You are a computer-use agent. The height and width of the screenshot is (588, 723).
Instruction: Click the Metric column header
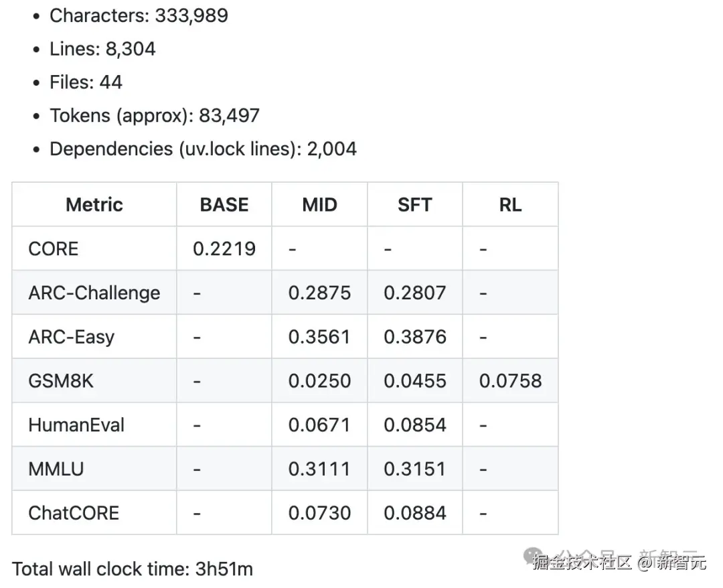tap(94, 205)
